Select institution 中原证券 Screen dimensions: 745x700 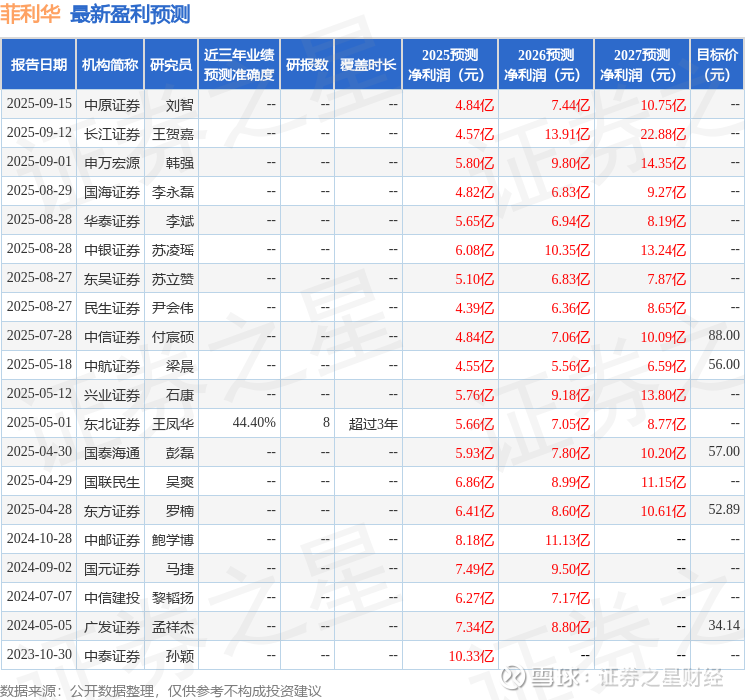(112, 105)
